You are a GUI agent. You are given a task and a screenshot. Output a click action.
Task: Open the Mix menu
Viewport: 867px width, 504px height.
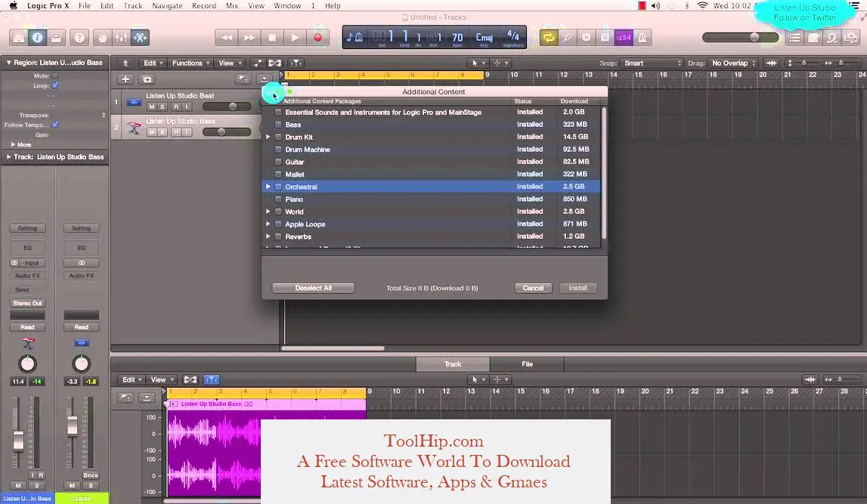coord(232,5)
